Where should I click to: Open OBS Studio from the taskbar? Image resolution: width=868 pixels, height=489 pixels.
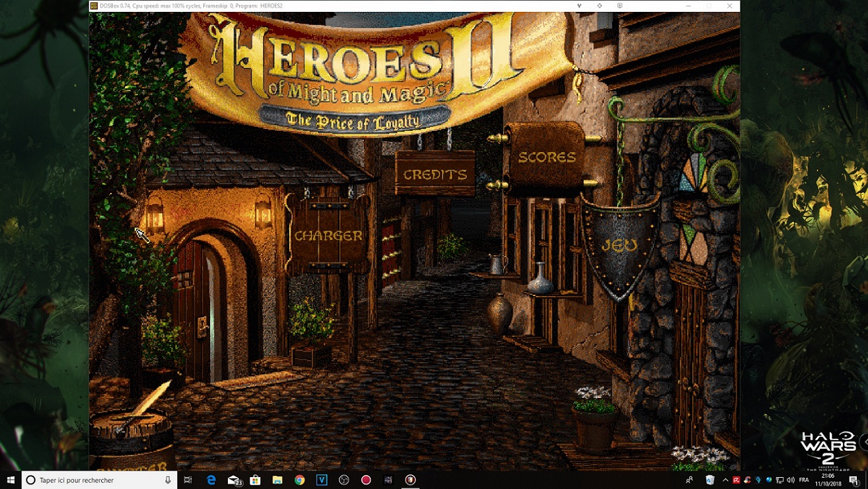(x=344, y=480)
